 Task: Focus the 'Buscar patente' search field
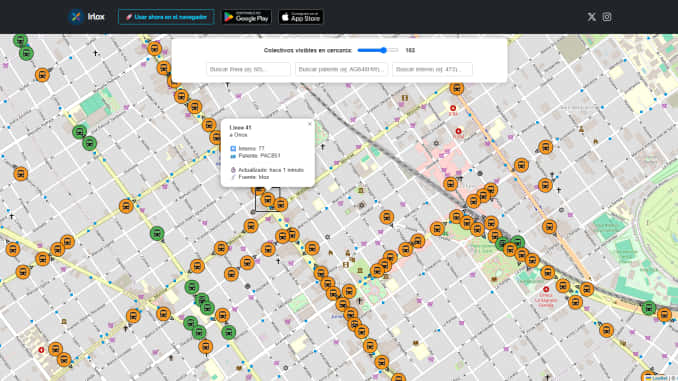point(341,69)
